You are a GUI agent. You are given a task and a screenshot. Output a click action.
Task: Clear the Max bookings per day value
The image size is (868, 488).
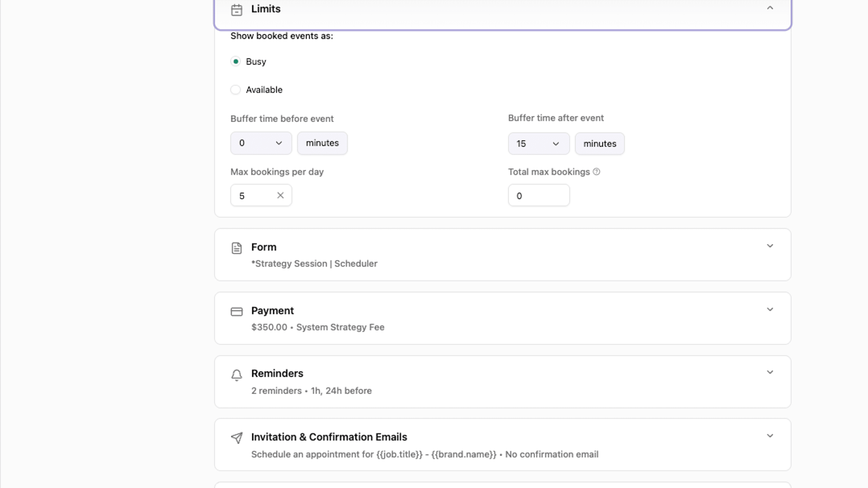pos(280,195)
